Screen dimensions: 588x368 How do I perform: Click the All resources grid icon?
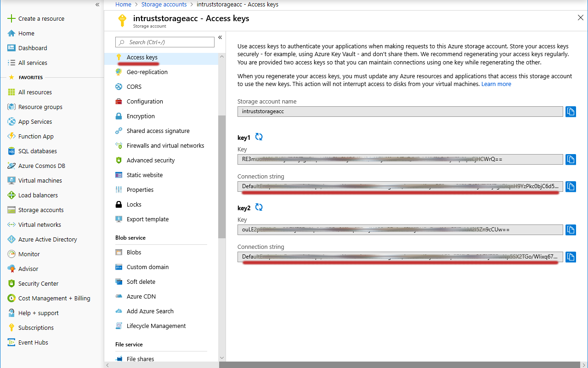tap(11, 92)
